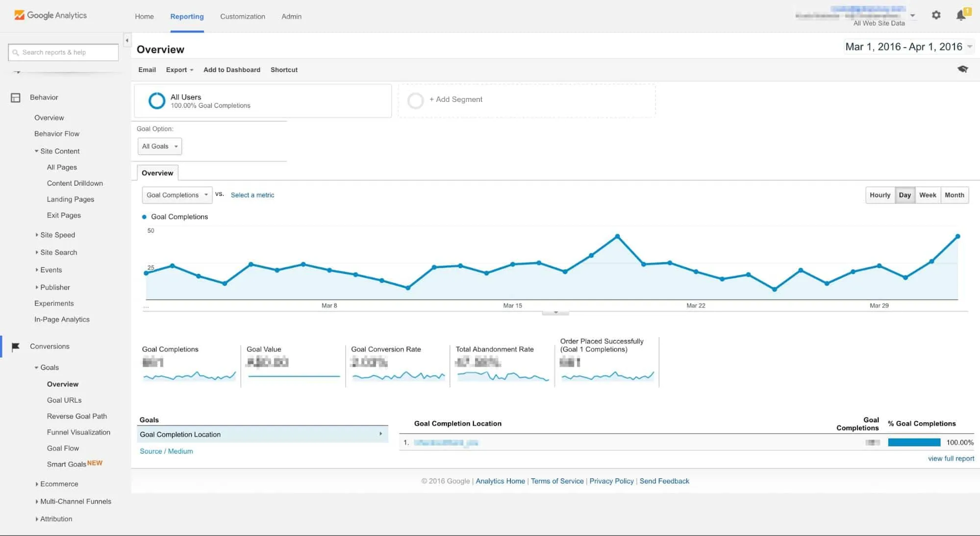Expand the Multi-Channel Funnels section
The width and height of the screenshot is (980, 536).
tap(36, 501)
